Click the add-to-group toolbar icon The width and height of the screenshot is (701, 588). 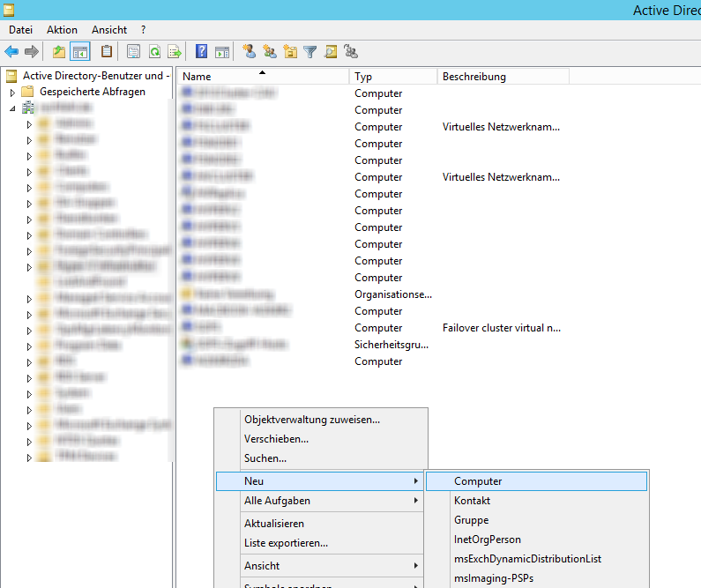352,52
